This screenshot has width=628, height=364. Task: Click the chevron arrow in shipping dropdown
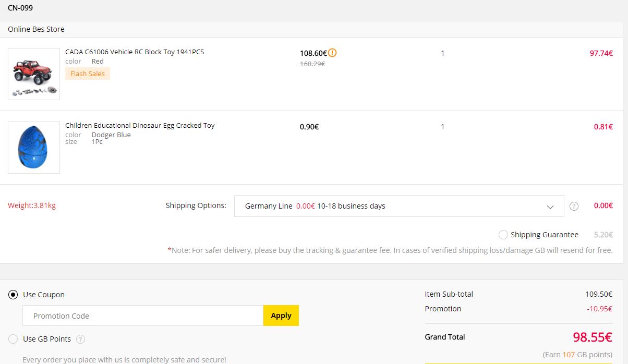click(550, 207)
